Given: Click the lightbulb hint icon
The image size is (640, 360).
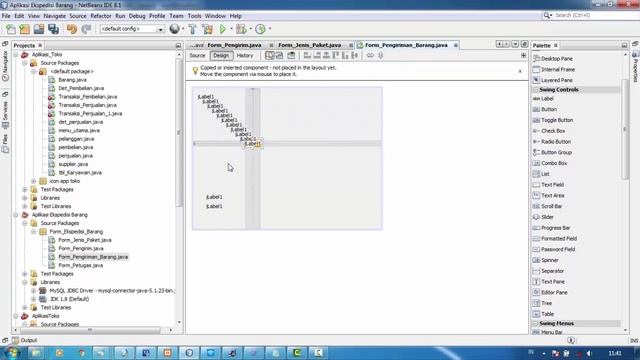Looking at the screenshot, I should tap(195, 71).
